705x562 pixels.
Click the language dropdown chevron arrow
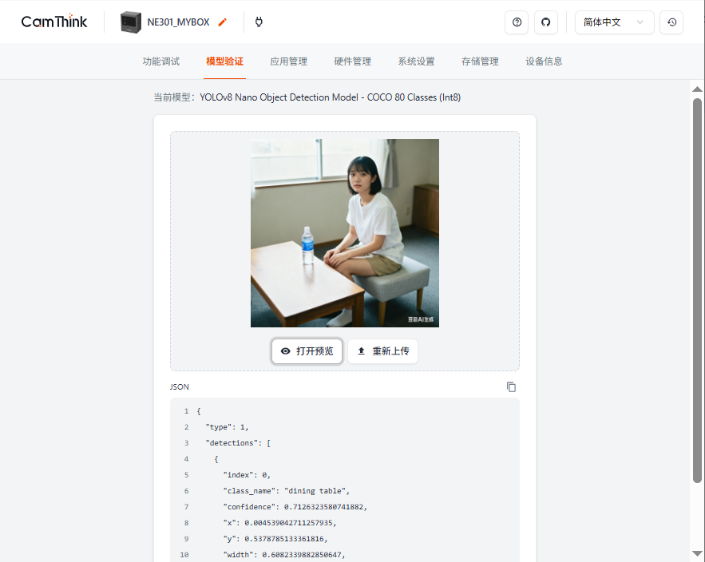[640, 22]
